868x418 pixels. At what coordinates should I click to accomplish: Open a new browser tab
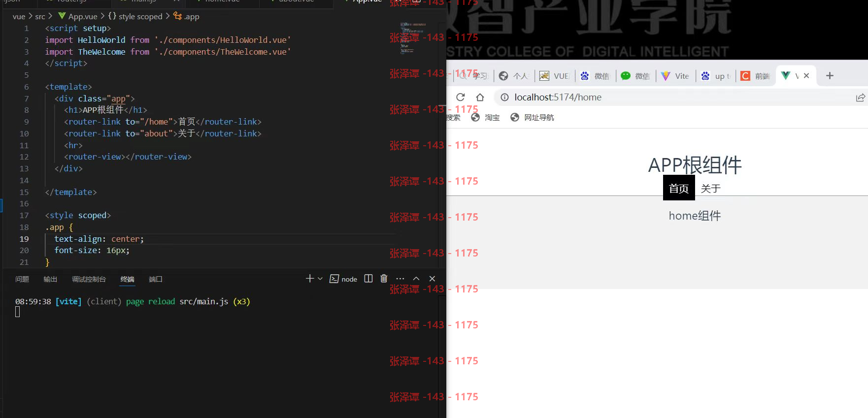coord(830,76)
